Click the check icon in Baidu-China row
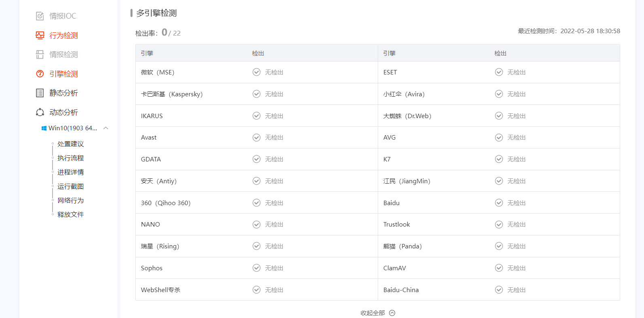 [x=499, y=290]
